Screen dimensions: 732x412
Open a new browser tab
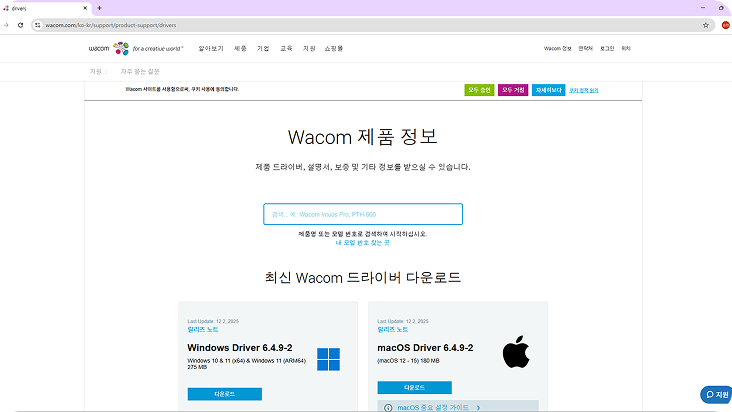[x=99, y=8]
